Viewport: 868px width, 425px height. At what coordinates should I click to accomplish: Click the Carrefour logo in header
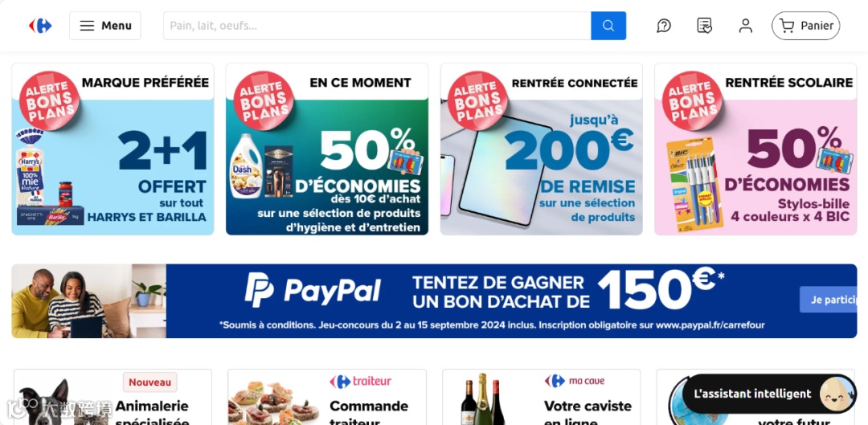pos(40,26)
